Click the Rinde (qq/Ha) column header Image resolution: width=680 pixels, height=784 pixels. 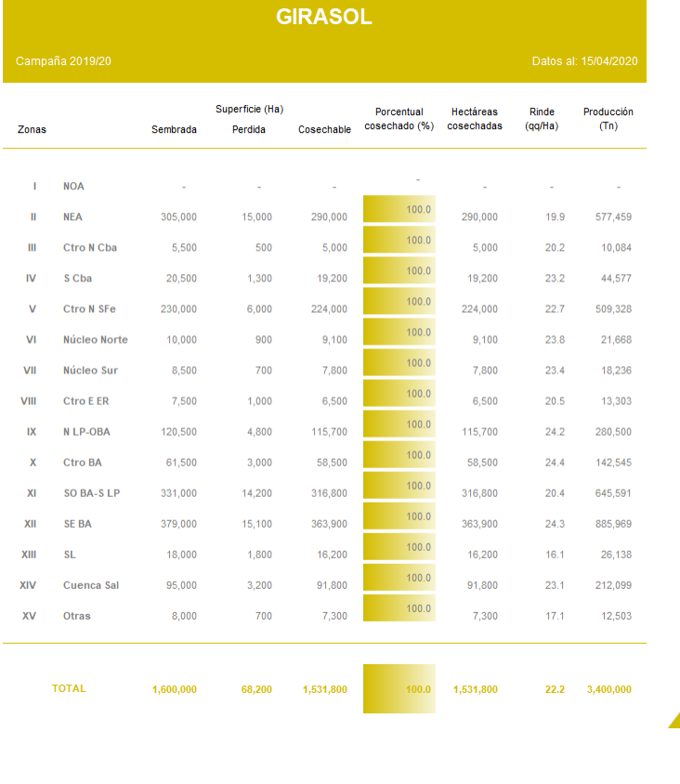pos(542,119)
